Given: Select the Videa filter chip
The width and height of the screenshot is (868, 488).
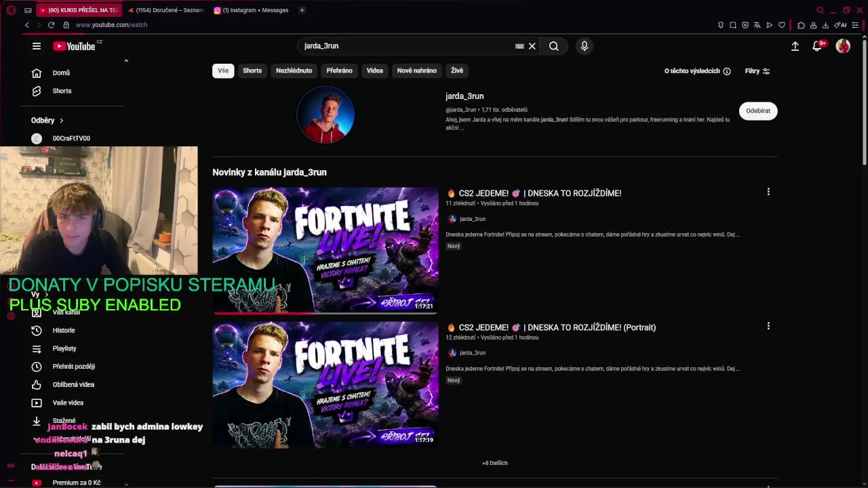Looking at the screenshot, I should [x=375, y=70].
